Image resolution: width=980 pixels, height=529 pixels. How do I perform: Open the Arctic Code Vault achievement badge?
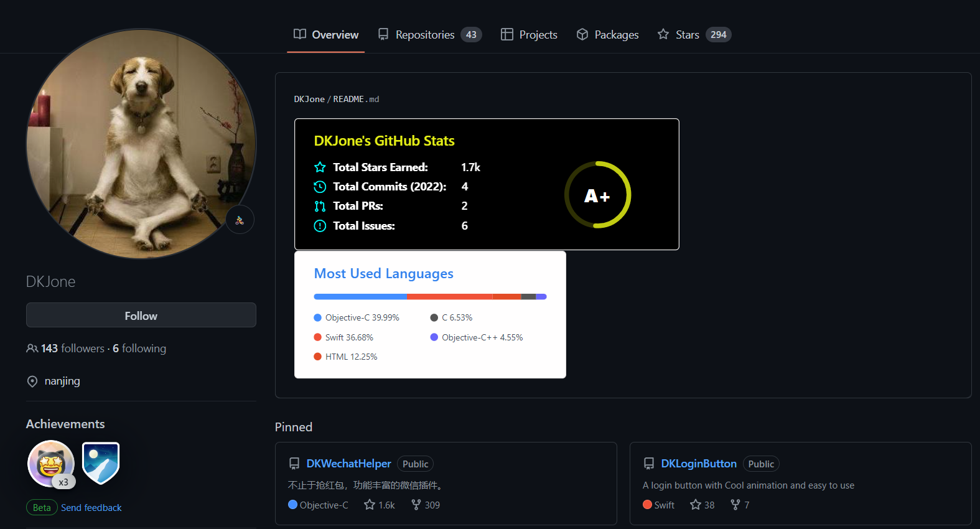click(x=101, y=464)
